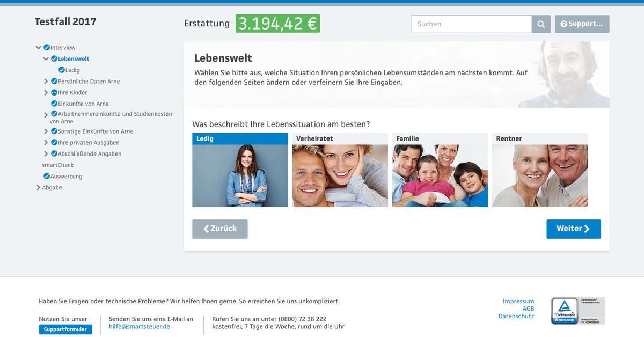This screenshot has width=644, height=337.
Task: Select the Ledig life situation card
Action: tap(240, 170)
